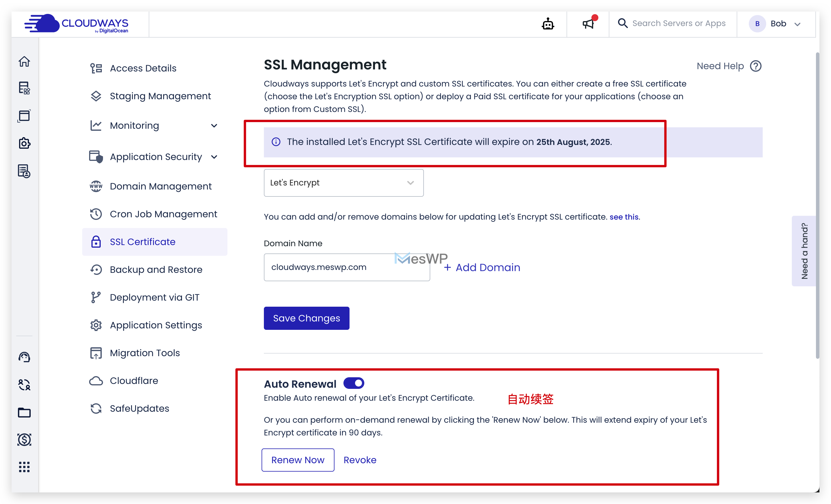
Task: Open the Cloudways bot assistant icon
Action: [x=548, y=24]
